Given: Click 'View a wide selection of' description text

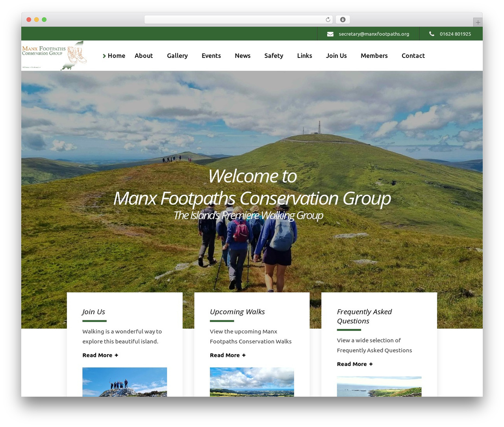Looking at the screenshot, I should coord(369,340).
